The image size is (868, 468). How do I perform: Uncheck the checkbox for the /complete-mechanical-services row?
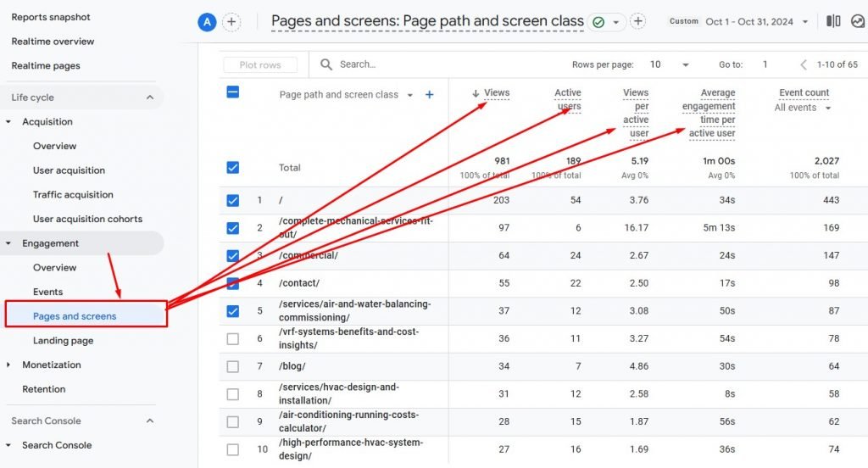pos(233,228)
